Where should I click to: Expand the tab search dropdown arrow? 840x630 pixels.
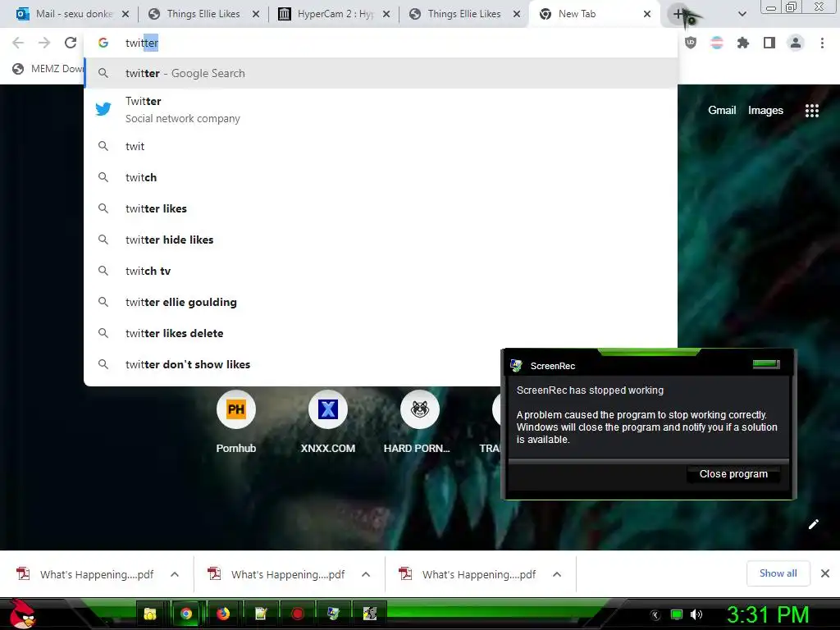pos(742,15)
